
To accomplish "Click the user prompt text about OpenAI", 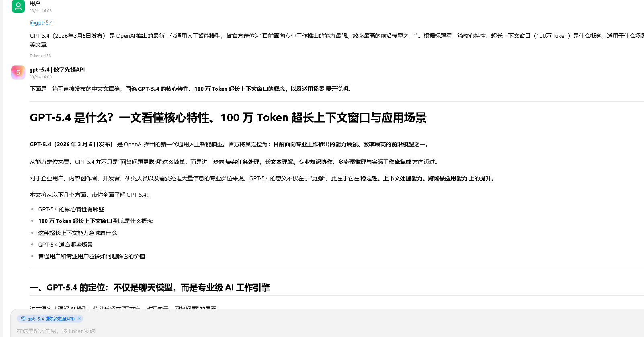I will 337,40.
